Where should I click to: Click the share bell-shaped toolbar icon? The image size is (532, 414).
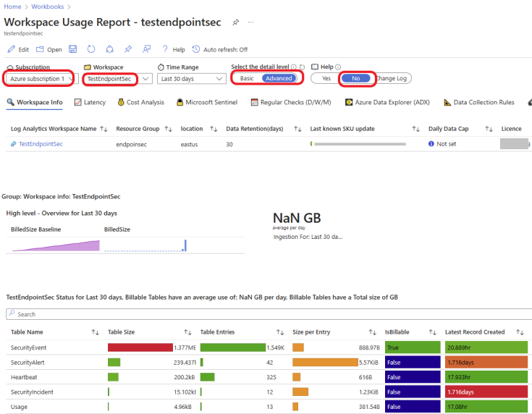pos(109,49)
